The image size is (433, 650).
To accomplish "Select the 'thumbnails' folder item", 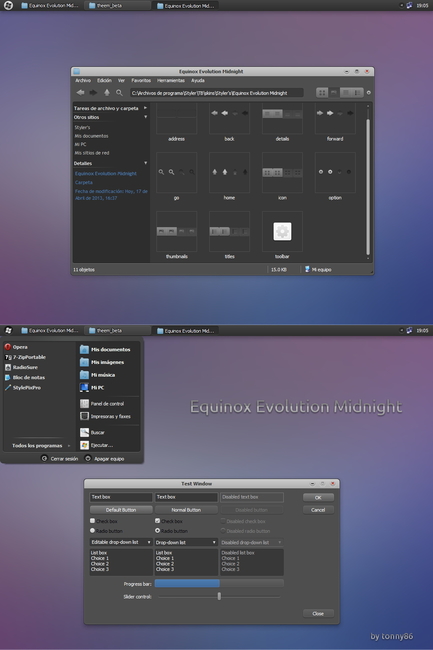I will 177,231.
